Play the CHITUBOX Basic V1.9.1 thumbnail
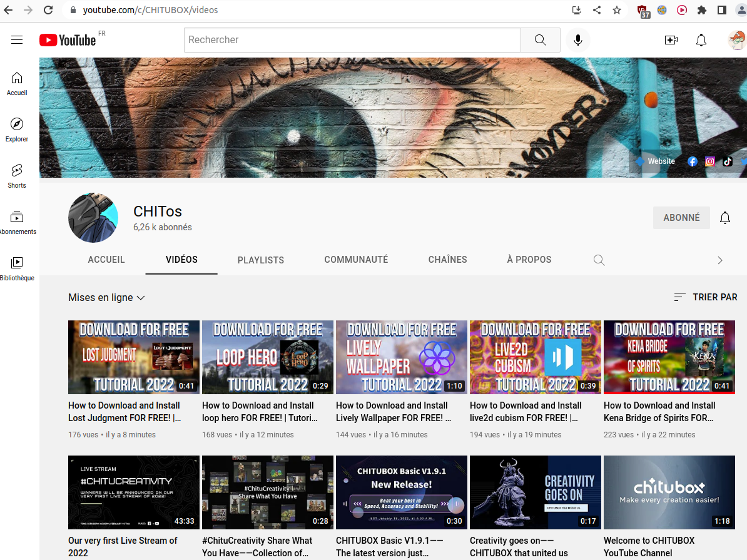 click(402, 492)
